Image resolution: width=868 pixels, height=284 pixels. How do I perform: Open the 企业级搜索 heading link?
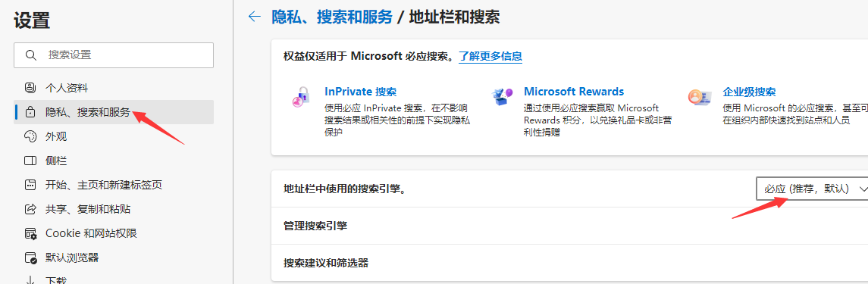tap(749, 92)
